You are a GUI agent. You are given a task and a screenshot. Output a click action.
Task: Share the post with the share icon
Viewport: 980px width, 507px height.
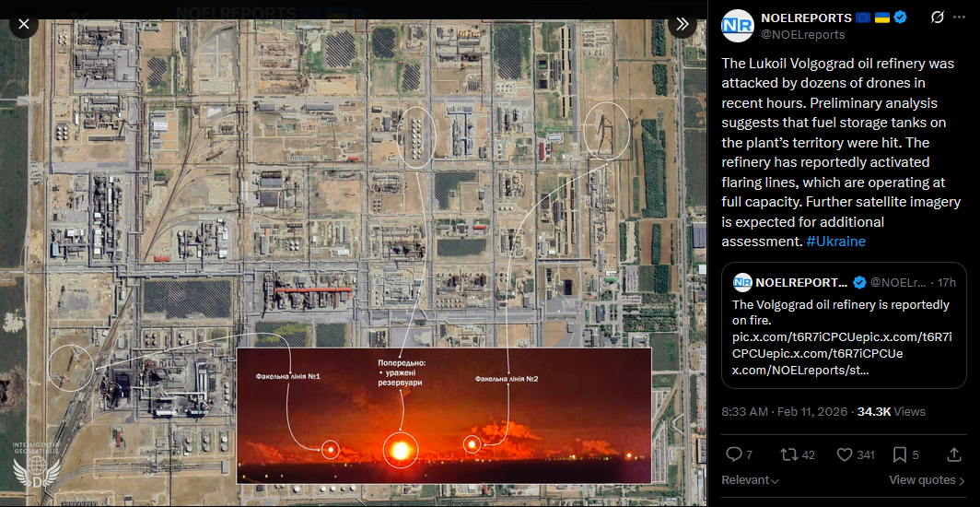point(954,454)
